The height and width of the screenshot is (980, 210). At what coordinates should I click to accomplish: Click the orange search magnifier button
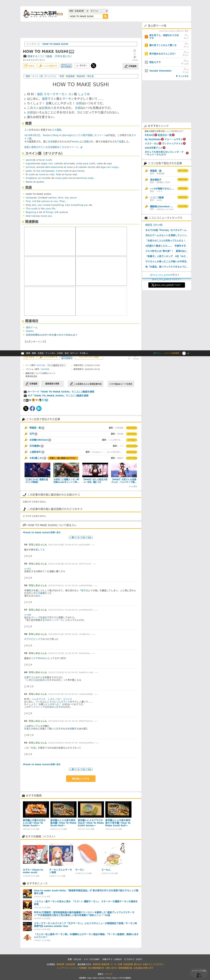coord(105,16)
